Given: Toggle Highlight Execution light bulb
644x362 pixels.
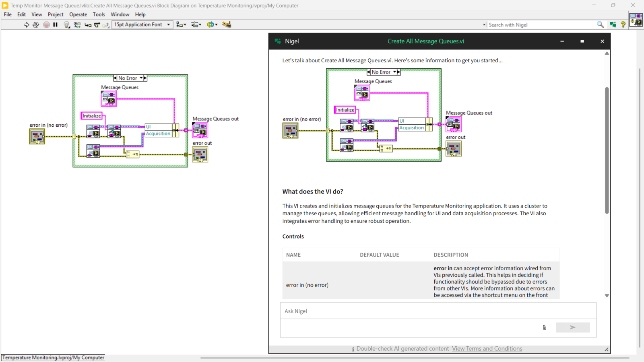Looking at the screenshot, I should (x=67, y=25).
